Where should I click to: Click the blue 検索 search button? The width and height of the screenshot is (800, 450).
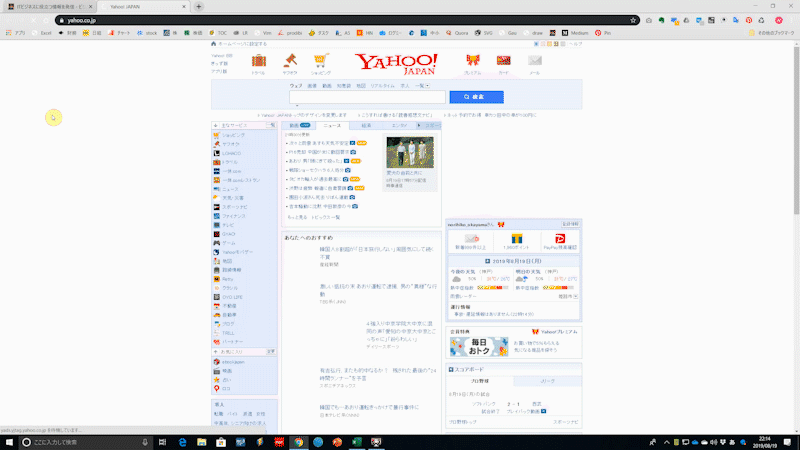coord(477,97)
